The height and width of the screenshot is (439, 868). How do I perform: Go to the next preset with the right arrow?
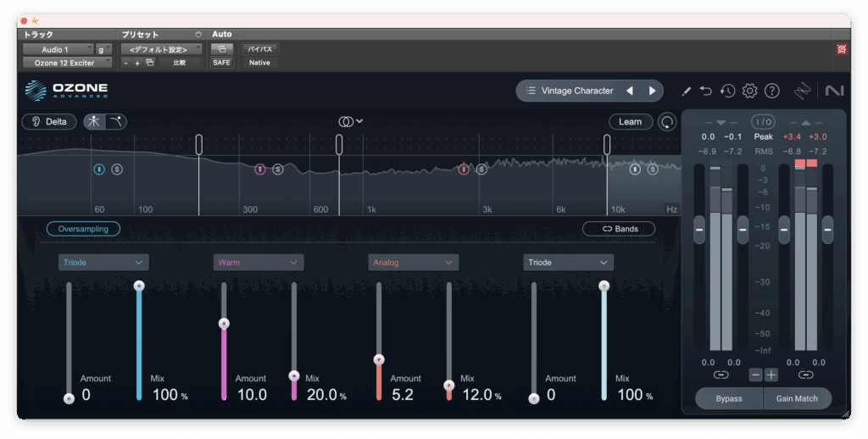pos(652,91)
